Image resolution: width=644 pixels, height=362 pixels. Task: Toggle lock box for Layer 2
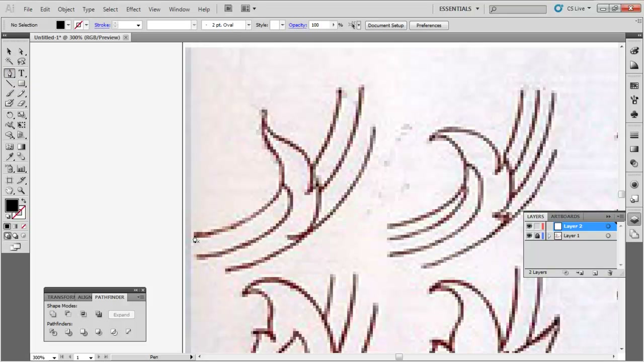click(537, 226)
